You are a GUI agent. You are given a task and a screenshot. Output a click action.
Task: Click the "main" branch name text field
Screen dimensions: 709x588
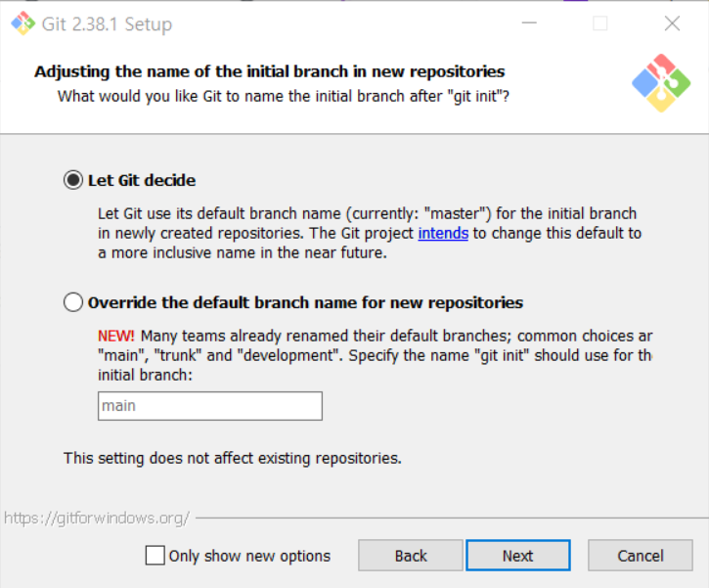[x=210, y=406]
